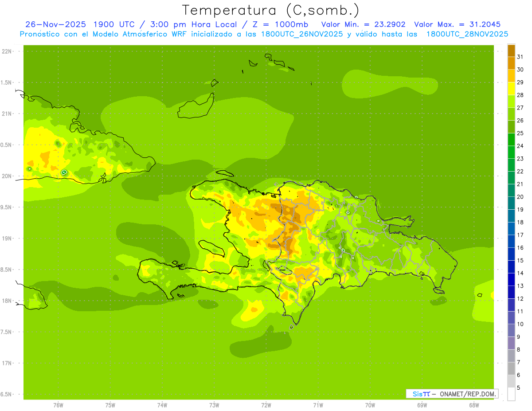
Task: Click the legend swatch between 24 and 25
Action: click(511, 140)
